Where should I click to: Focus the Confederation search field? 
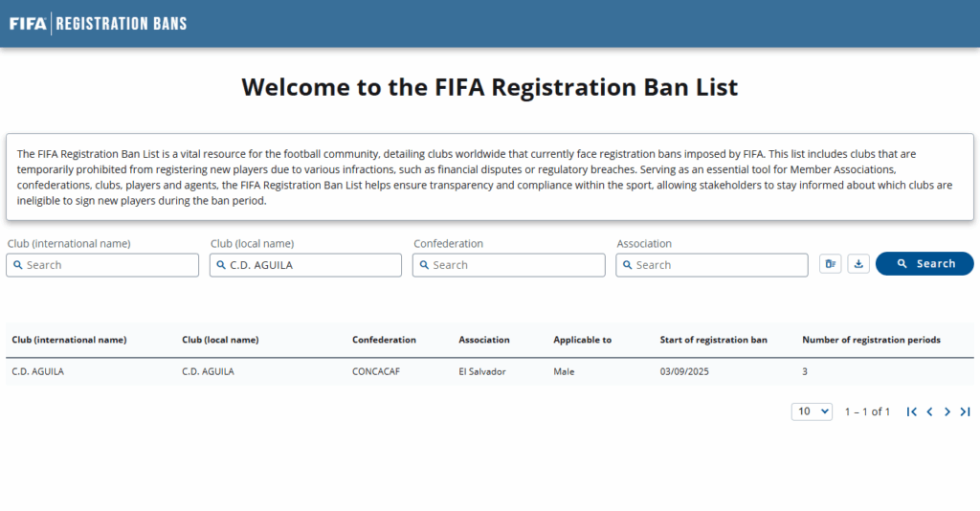(x=509, y=265)
